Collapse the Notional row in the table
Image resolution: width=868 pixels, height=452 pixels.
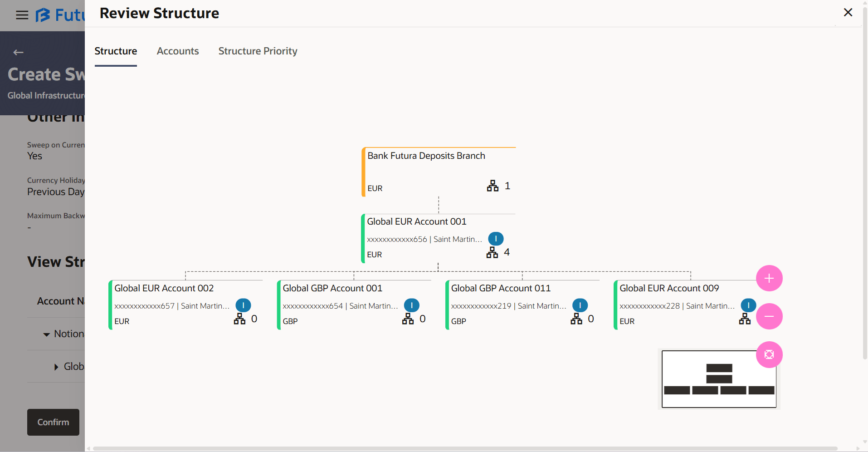(x=46, y=334)
